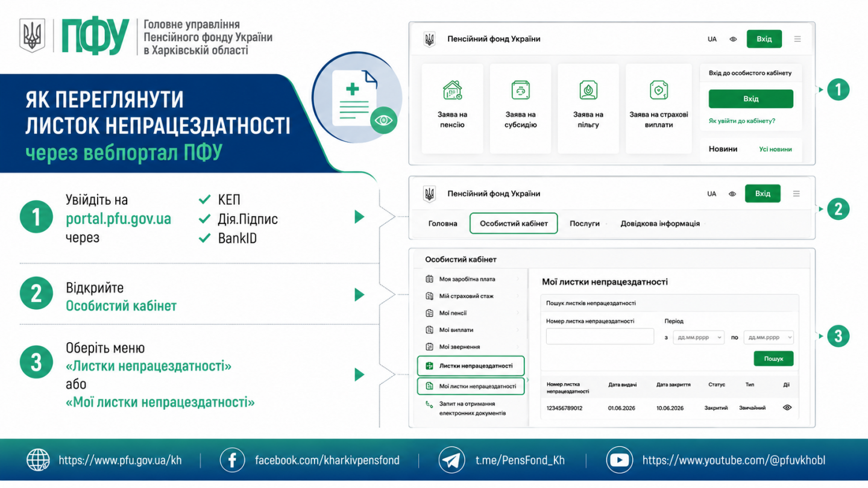Viewport: 868px width, 488px height.
Task: Go to the 'Головна' tab
Action: point(443,224)
